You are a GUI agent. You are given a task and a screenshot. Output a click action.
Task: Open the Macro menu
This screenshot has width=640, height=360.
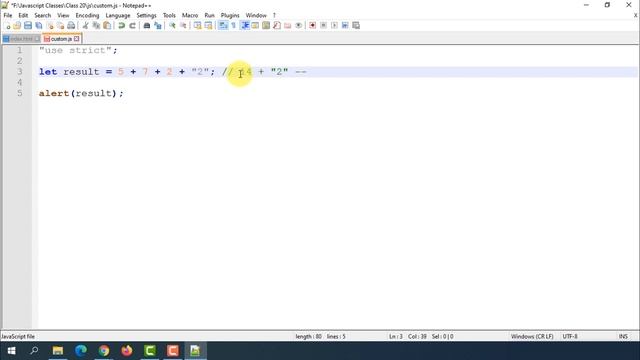(x=190, y=15)
